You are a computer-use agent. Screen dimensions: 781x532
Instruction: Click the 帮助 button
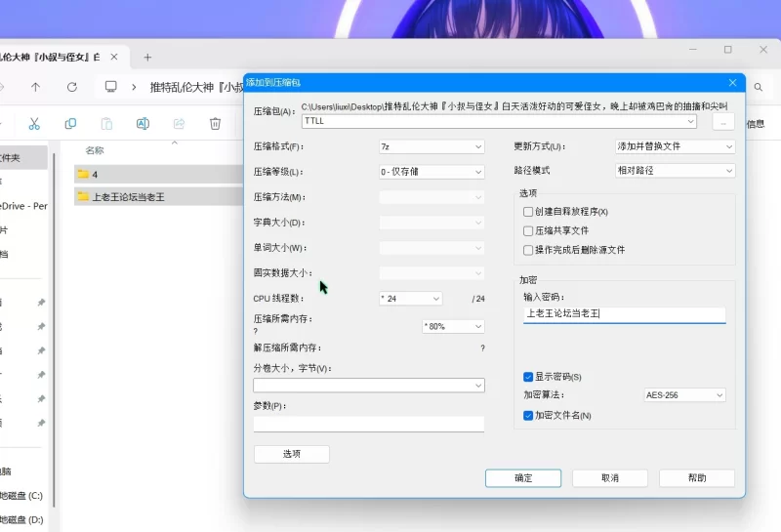(697, 478)
